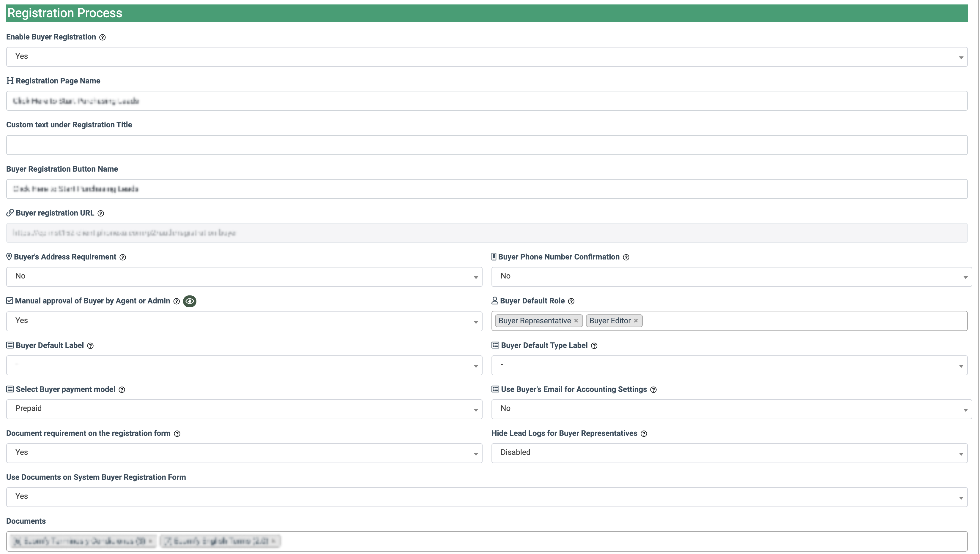Click help icon next to Enable Buyer Registration
This screenshot has height=554, width=980.
(103, 37)
